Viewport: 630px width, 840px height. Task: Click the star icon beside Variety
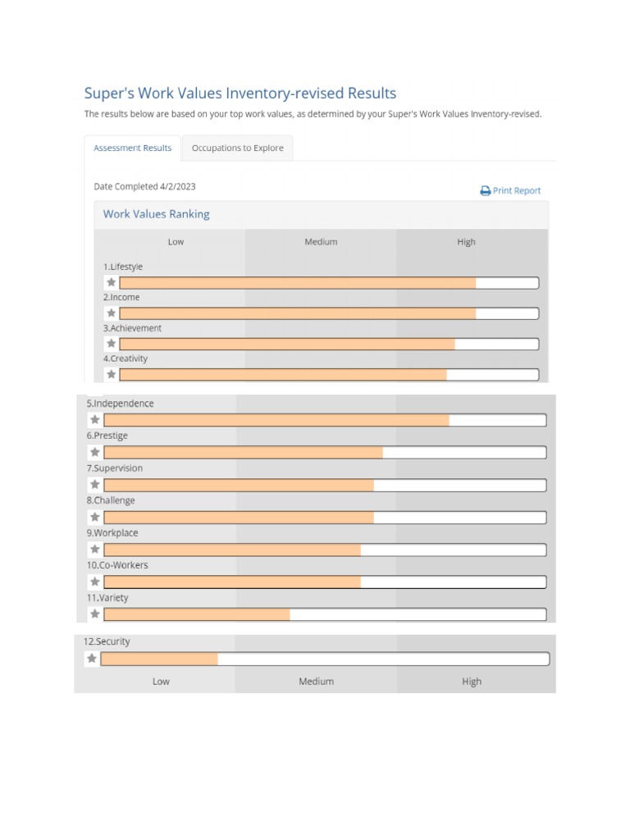95,614
